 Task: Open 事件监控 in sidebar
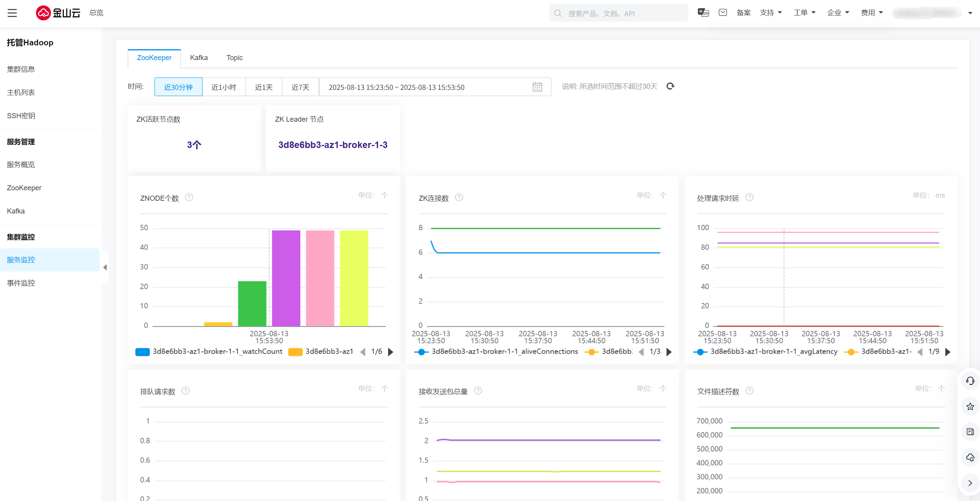21,283
